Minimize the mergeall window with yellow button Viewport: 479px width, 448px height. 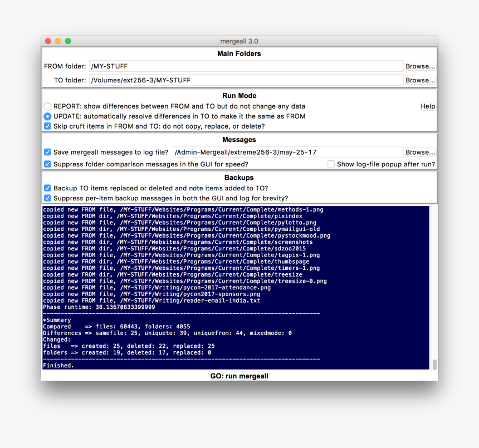click(x=58, y=41)
